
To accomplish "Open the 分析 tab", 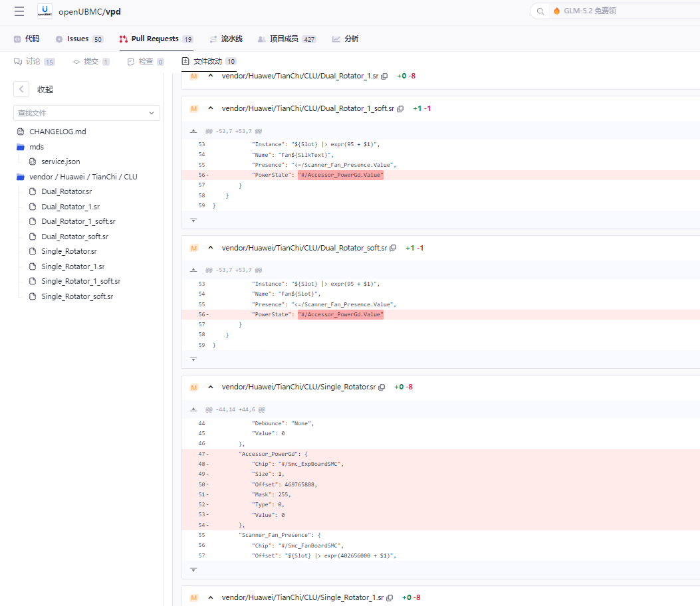I will [345, 39].
